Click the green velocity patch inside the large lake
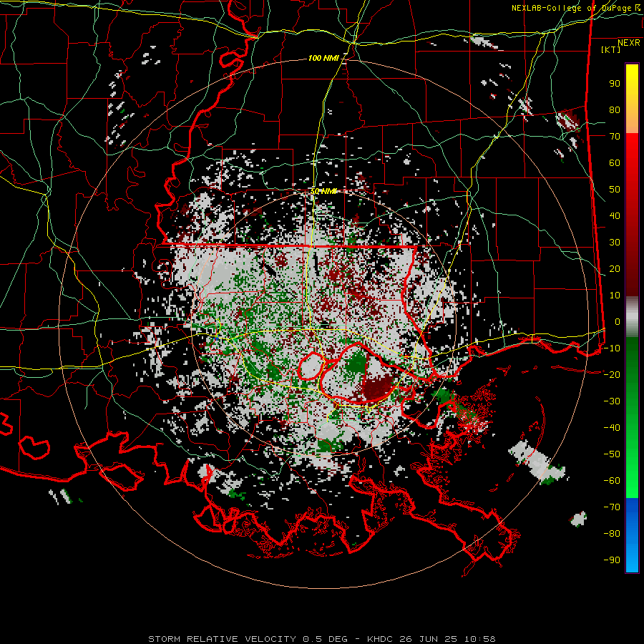This screenshot has width=644, height=644. pyautogui.click(x=356, y=363)
